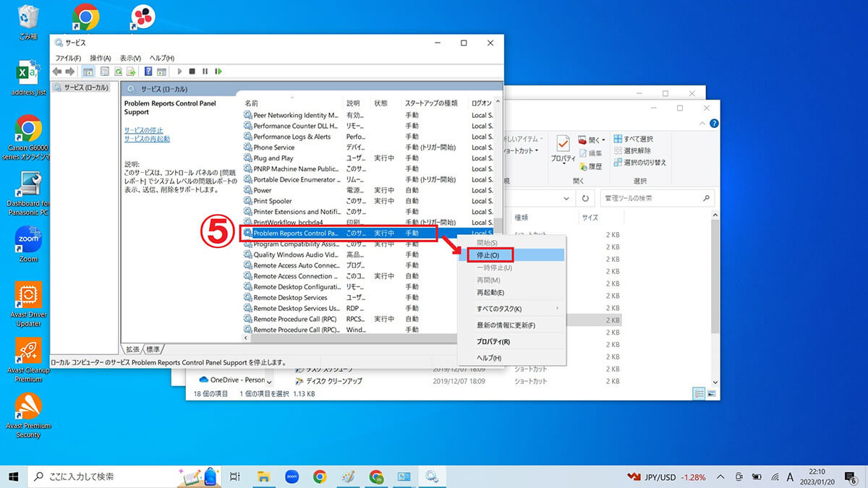Screen dimensions: 868x488
Task: Open Zoom from the taskbar
Action: (x=292, y=476)
